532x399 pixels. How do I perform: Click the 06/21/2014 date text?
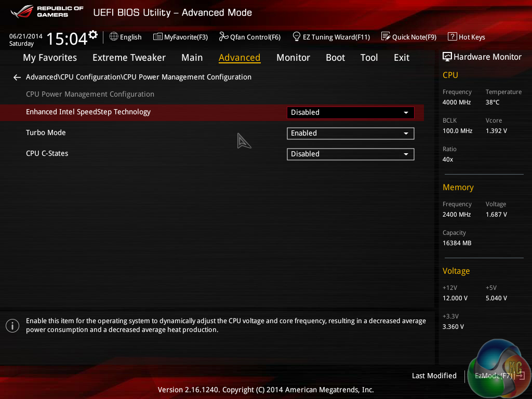pyautogui.click(x=26, y=36)
